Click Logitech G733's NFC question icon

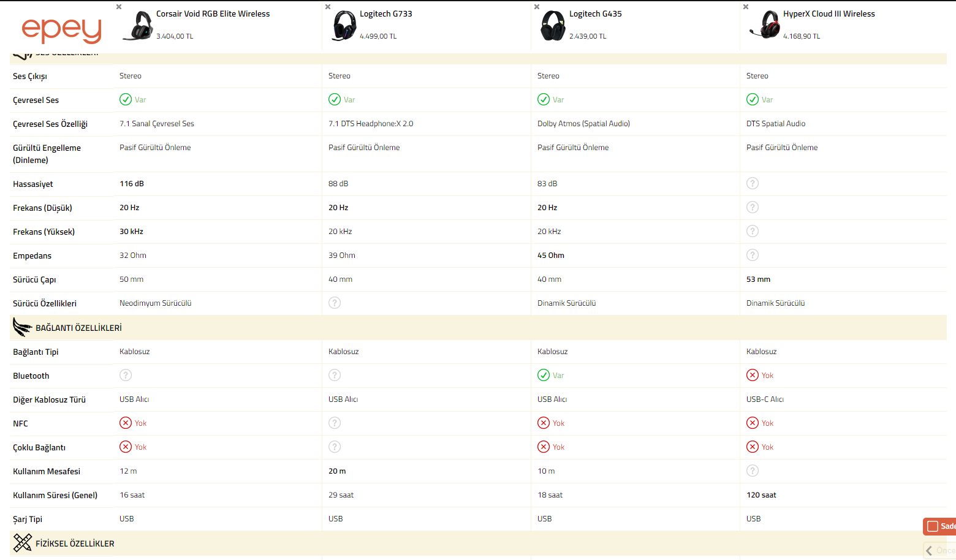tap(335, 423)
